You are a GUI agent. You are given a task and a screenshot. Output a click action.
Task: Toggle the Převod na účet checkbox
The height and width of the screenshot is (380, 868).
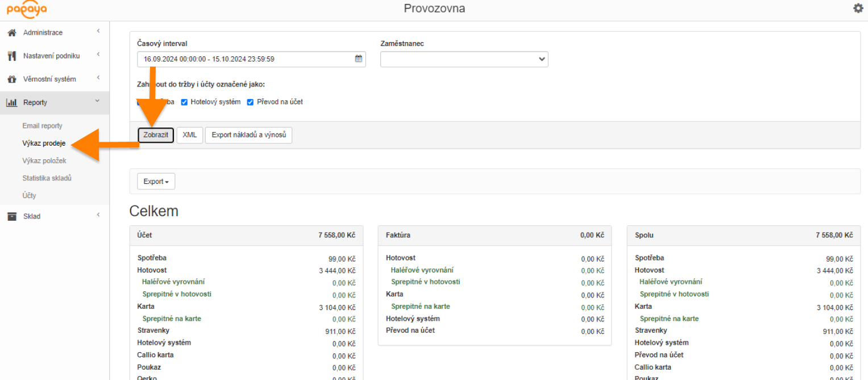tap(250, 102)
